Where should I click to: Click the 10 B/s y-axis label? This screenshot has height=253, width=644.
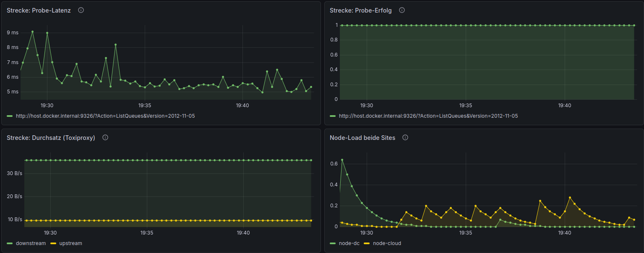pyautogui.click(x=15, y=219)
